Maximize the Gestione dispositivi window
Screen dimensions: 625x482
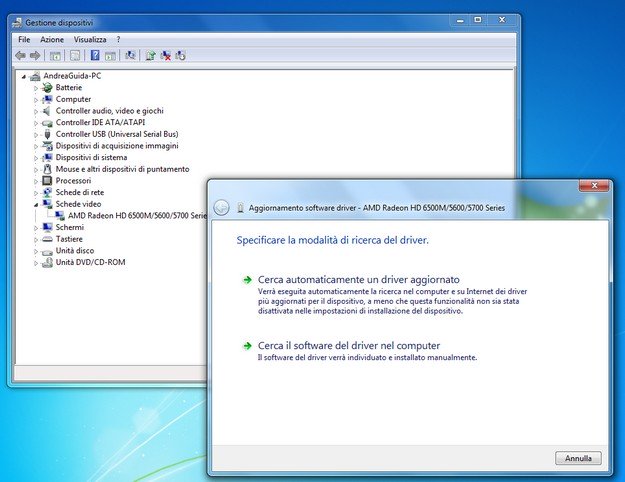pos(478,20)
